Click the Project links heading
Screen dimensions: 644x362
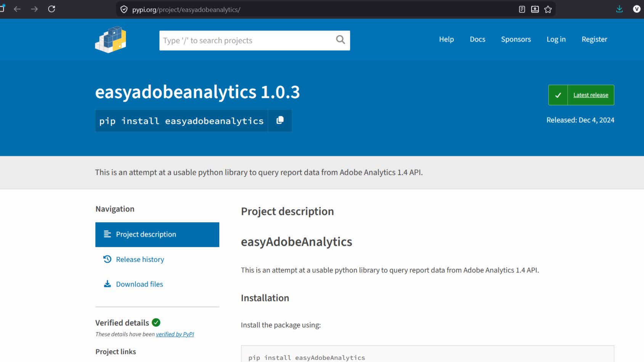point(116,352)
